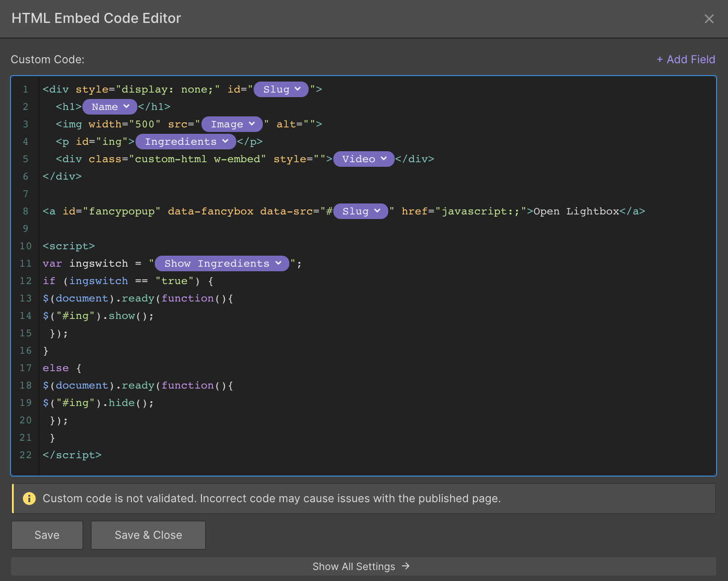Place cursor on the opening script tag
The height and width of the screenshot is (581, 728).
pyautogui.click(x=69, y=246)
